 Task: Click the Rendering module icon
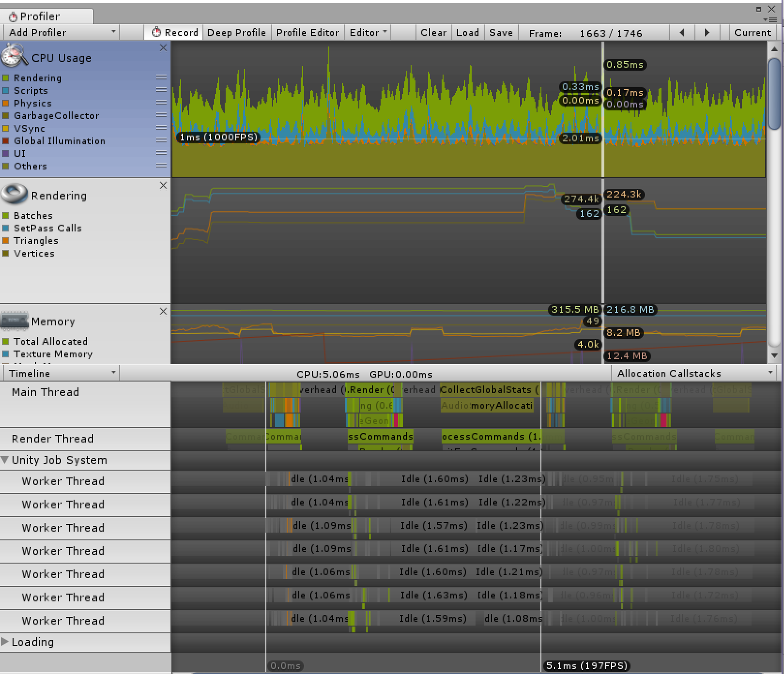click(15, 194)
